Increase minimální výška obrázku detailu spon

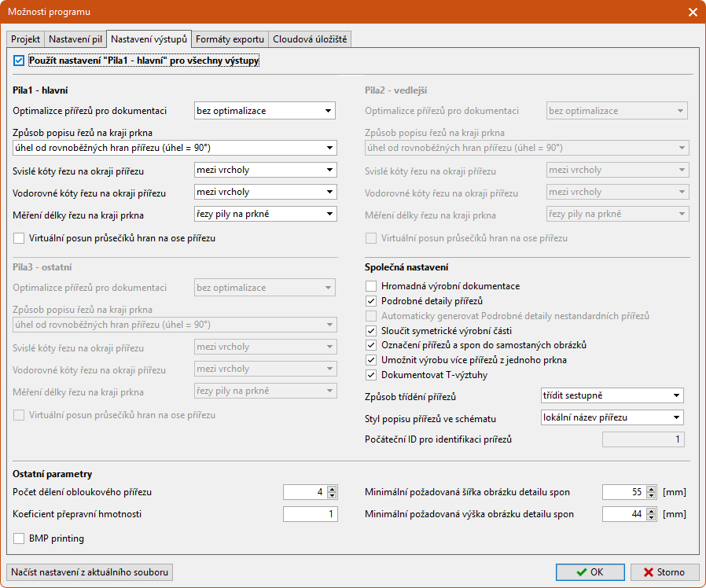coord(651,511)
